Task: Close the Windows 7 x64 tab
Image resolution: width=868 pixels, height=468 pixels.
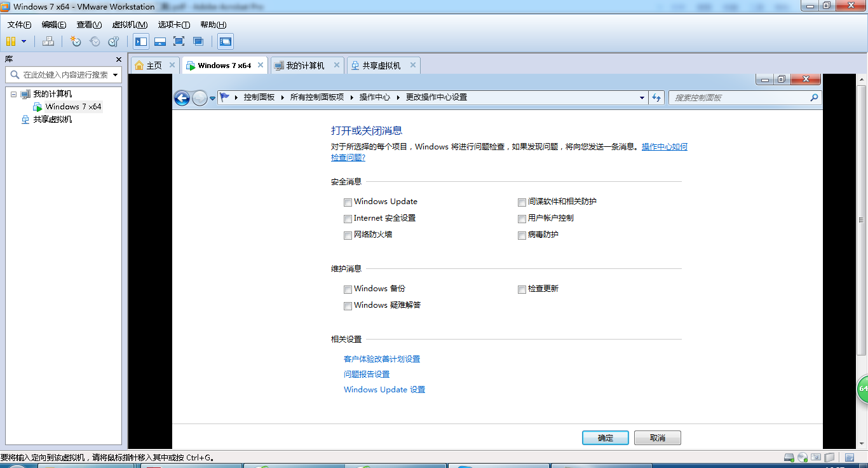Action: 261,65
